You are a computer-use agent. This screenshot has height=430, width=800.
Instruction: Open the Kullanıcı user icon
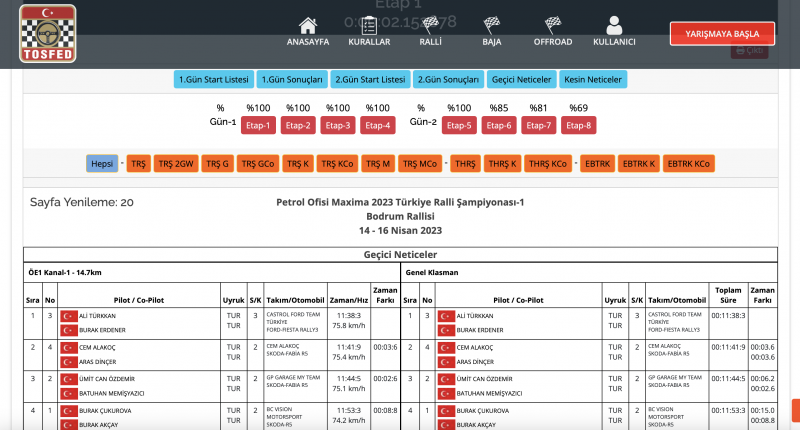614,25
